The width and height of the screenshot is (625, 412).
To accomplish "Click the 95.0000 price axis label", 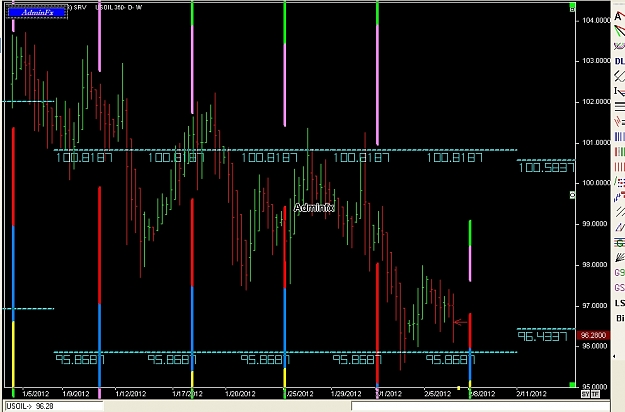I will 596,386.
